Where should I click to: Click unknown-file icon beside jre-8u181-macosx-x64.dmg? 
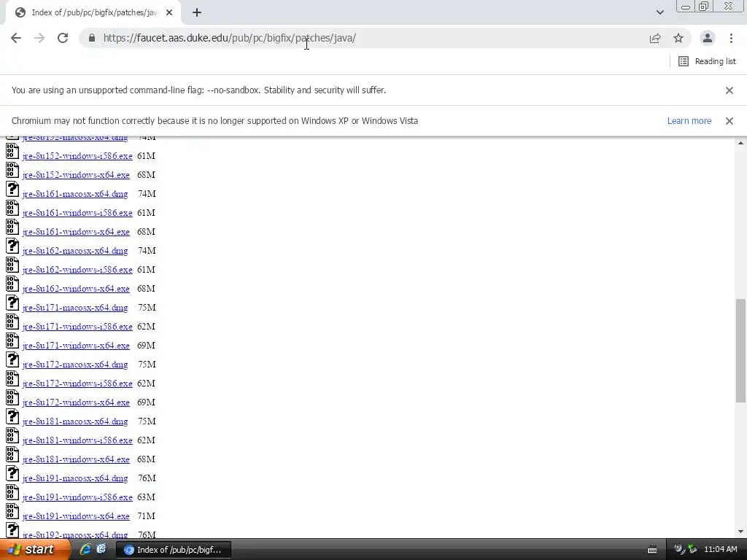point(12,417)
